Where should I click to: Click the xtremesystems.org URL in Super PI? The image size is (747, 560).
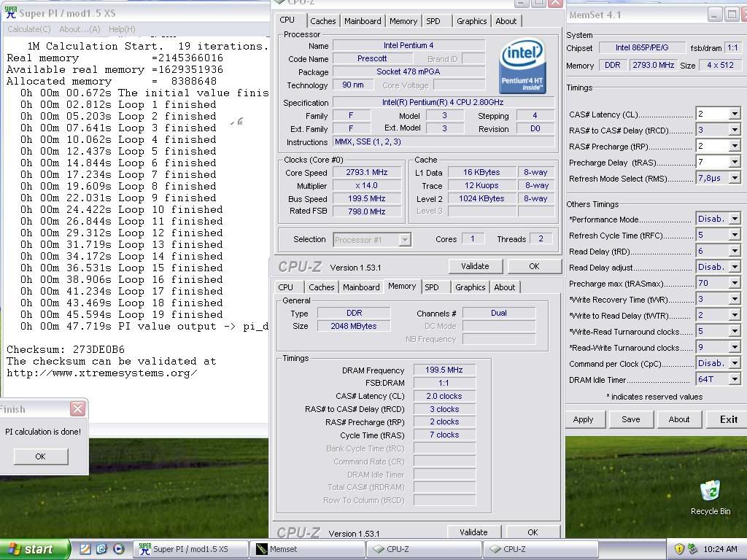click(102, 373)
